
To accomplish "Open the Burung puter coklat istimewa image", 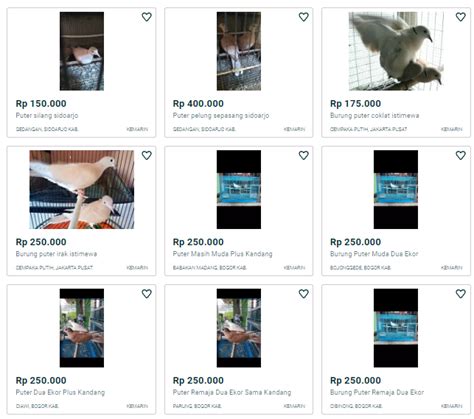I will [396, 51].
